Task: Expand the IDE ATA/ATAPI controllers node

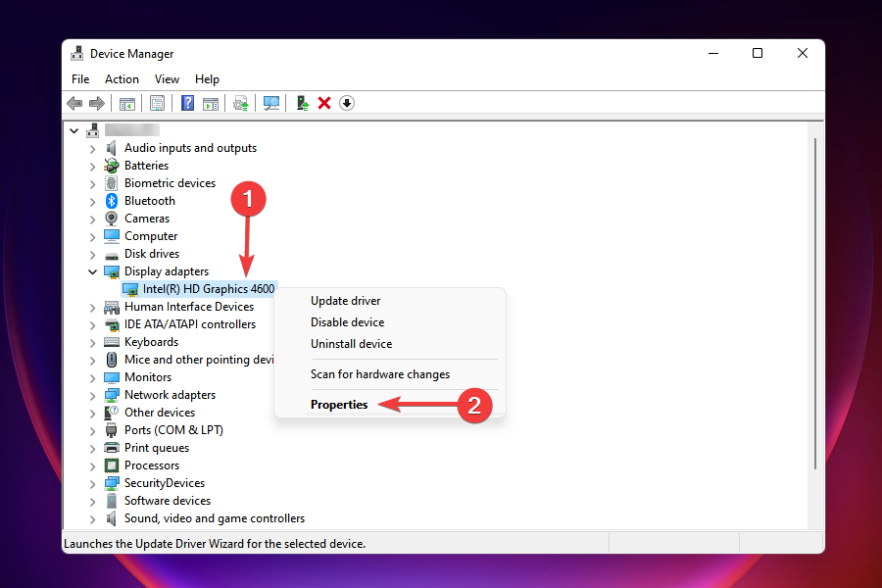Action: pos(92,324)
